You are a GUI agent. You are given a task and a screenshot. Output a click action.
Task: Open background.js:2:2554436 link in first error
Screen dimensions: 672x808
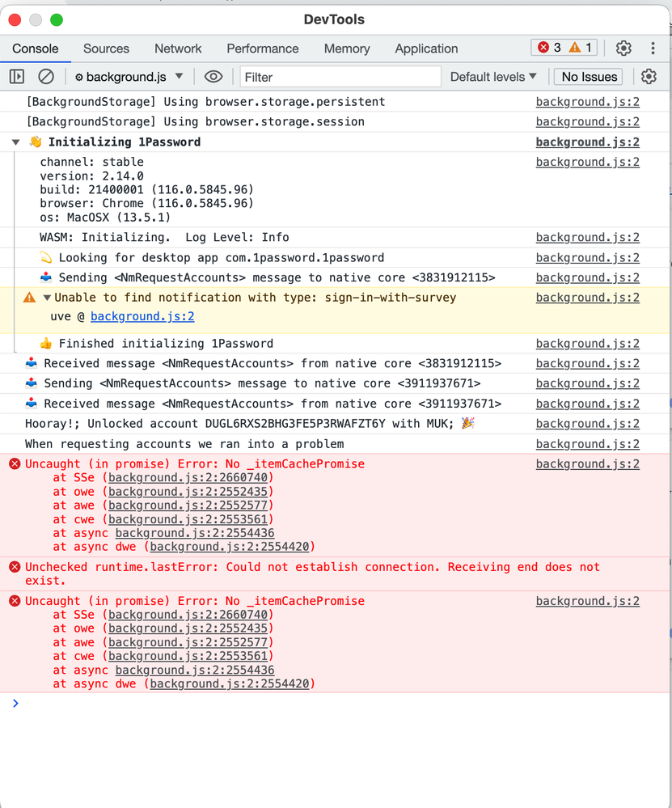tap(195, 533)
